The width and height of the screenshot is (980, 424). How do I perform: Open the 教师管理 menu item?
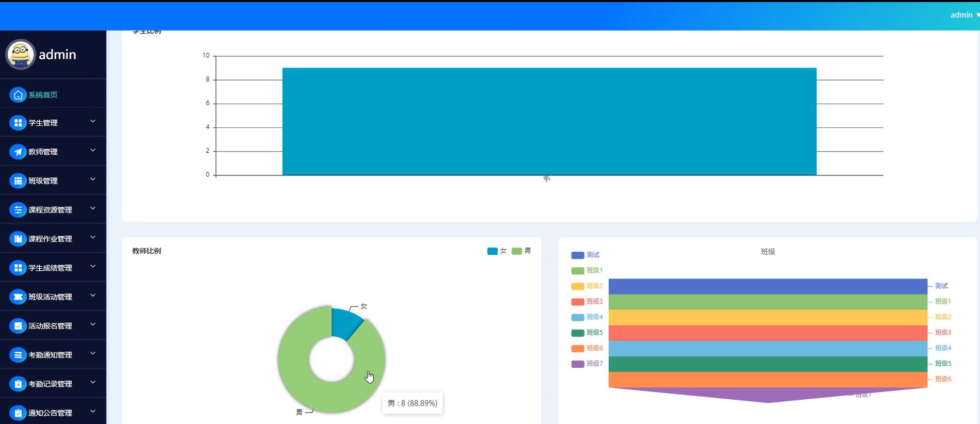point(53,152)
